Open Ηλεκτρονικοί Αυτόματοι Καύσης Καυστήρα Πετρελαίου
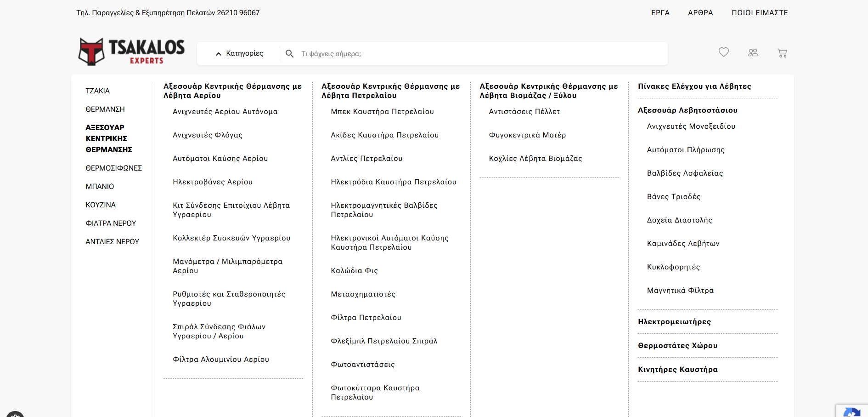 [x=389, y=243]
